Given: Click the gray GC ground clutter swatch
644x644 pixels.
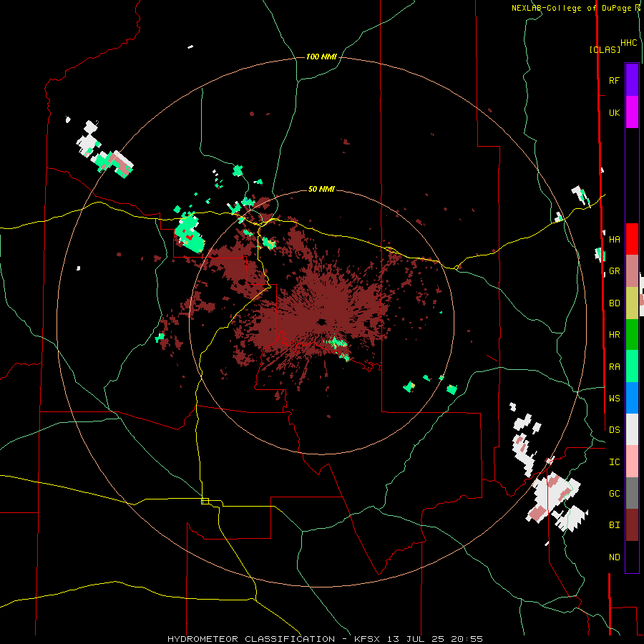Looking at the screenshot, I should pyautogui.click(x=632, y=493).
